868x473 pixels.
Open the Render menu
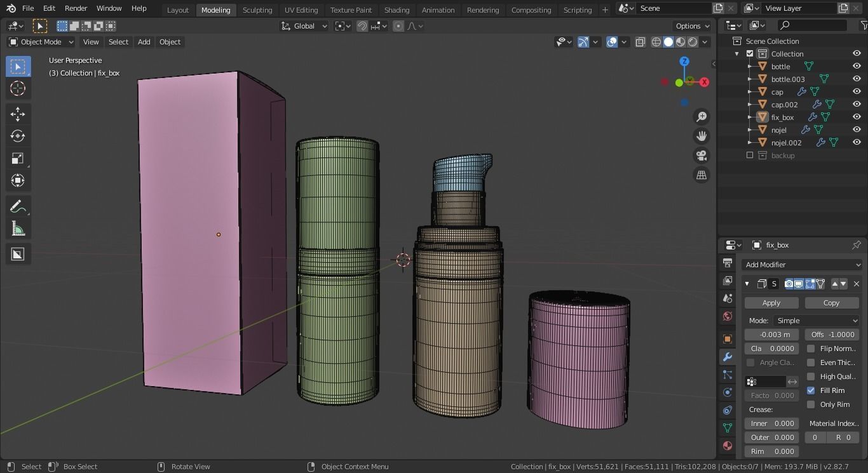[76, 8]
